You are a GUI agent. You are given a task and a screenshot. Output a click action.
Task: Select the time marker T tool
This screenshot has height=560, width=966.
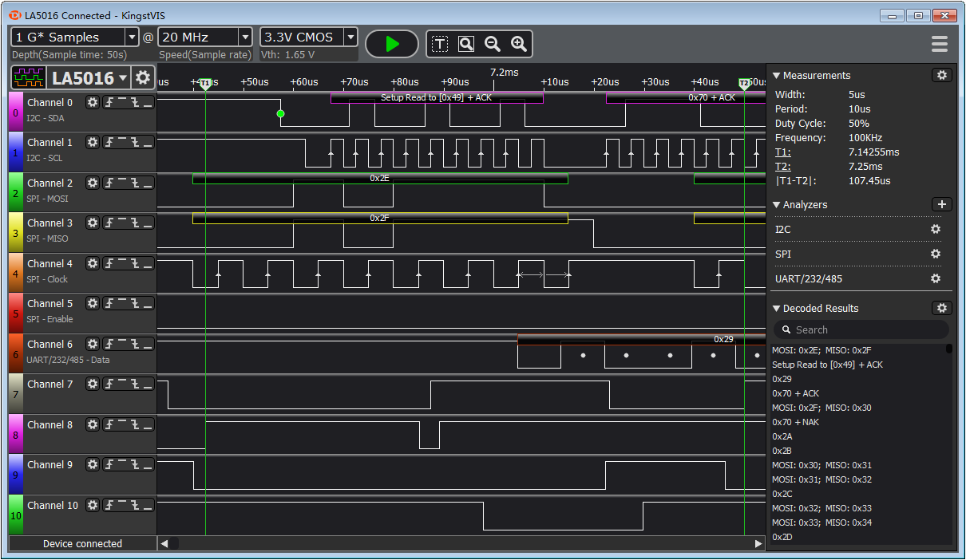tap(440, 44)
